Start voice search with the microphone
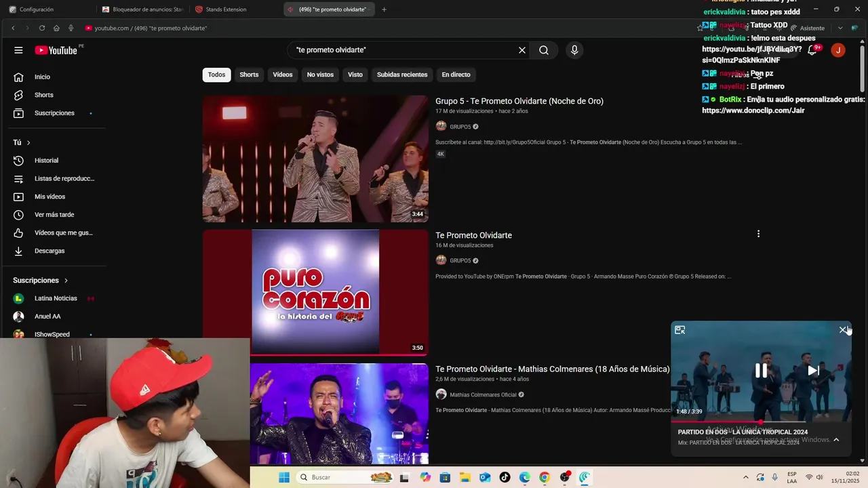Image resolution: width=868 pixels, height=488 pixels. (x=574, y=50)
